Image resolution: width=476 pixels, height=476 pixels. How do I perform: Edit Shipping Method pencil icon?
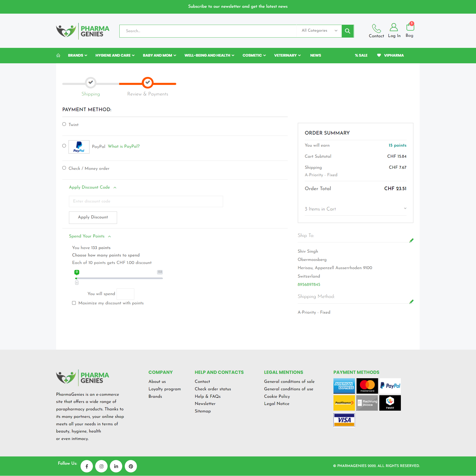pos(411,302)
